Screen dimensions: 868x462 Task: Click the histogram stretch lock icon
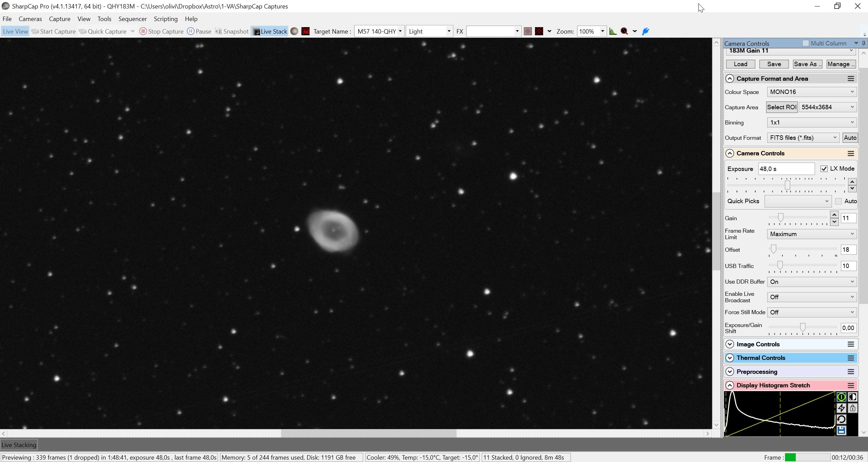pyautogui.click(x=852, y=408)
